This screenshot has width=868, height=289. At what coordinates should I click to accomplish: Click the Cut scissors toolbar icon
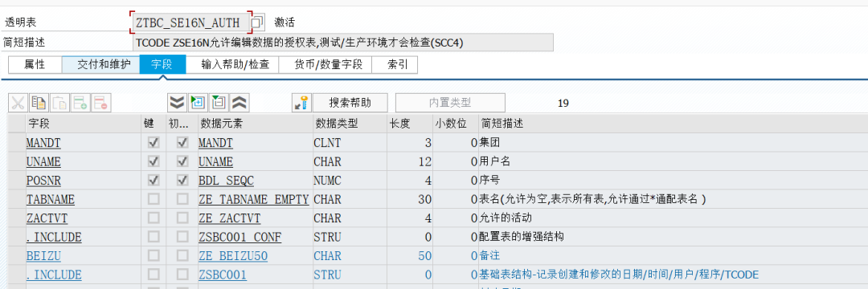click(x=18, y=103)
